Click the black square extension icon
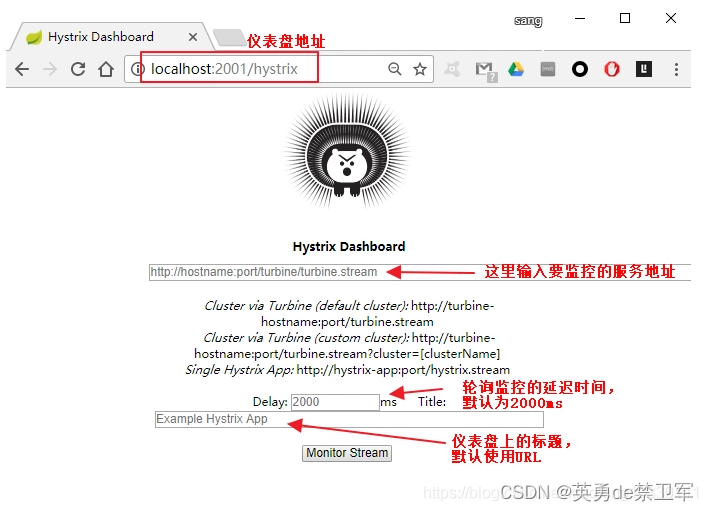Image resolution: width=708 pixels, height=511 pixels. coord(644,69)
